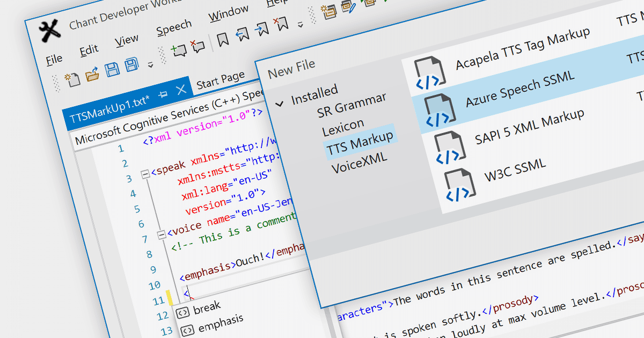Choose Acapela TTS Tag Markup template
The height and width of the screenshot is (338, 644).
(x=523, y=48)
